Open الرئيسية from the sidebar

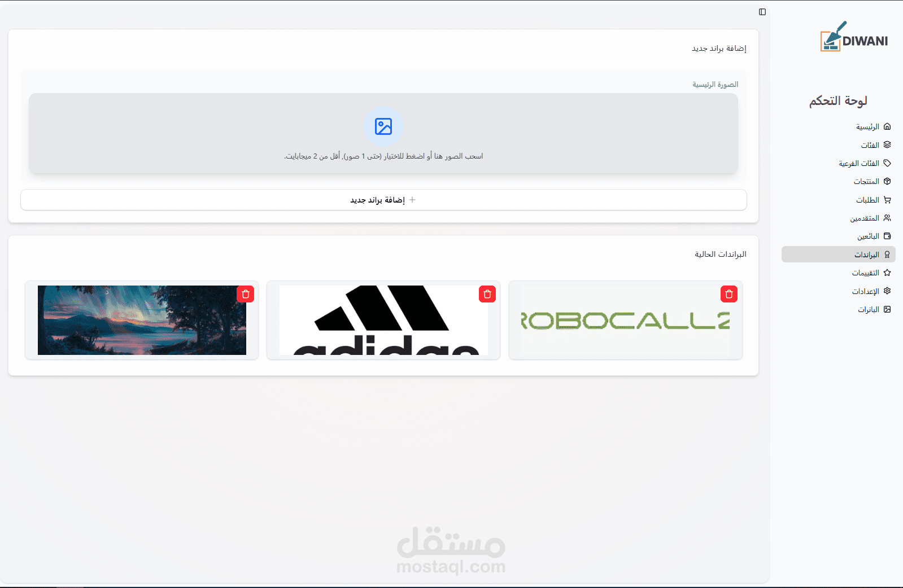839,126
